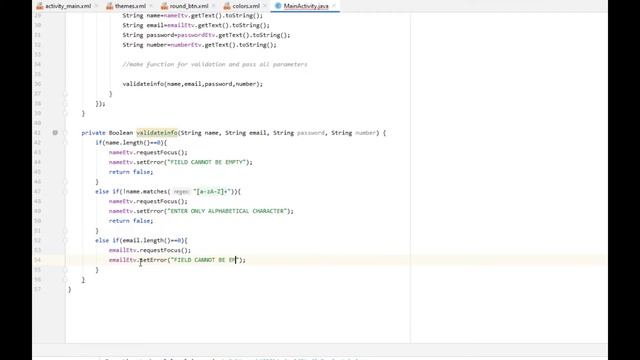Click the "ENTER ONLY ALPHABETICAL CHARACTER" string

[x=227, y=211]
